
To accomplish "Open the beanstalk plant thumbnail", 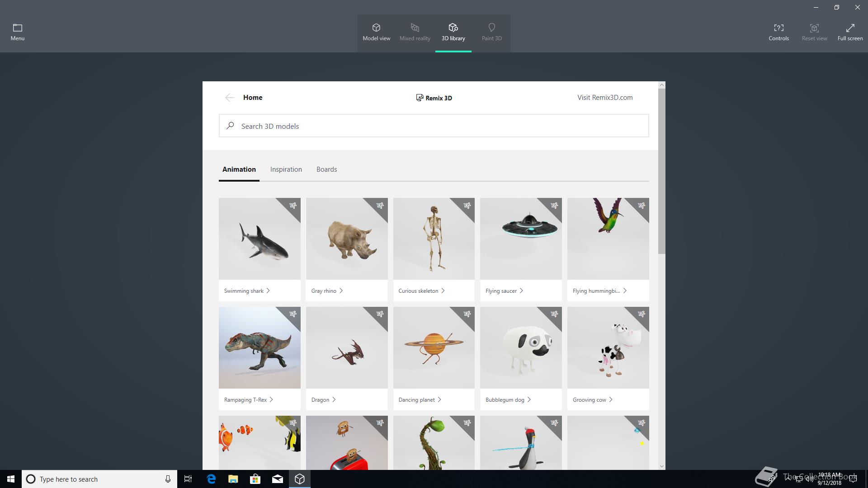I will [x=434, y=443].
